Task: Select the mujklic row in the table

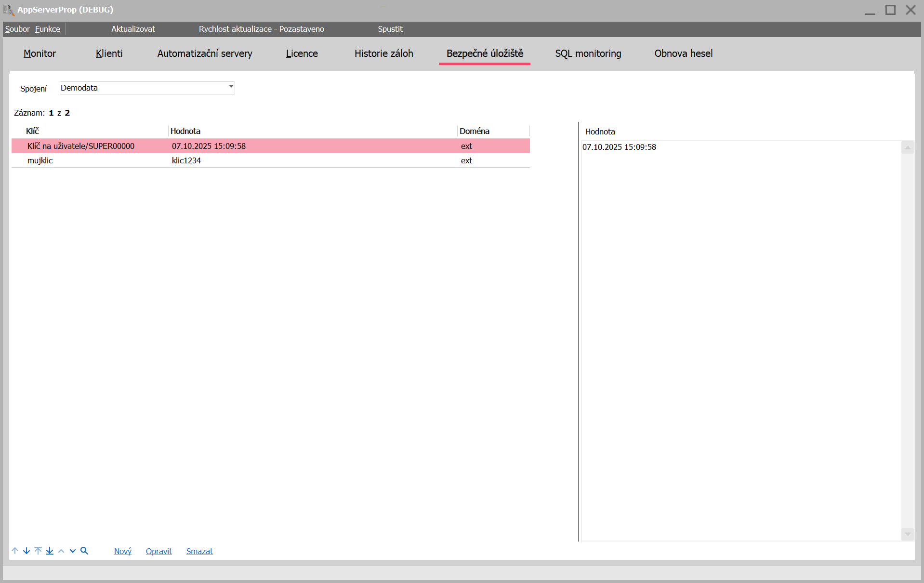Action: (x=40, y=160)
